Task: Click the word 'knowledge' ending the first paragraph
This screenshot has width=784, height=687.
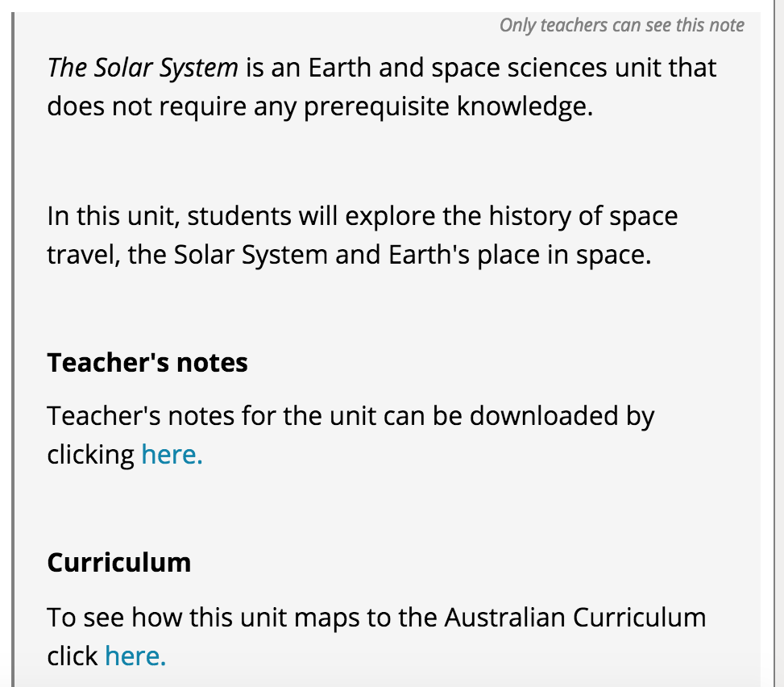Action: pyautogui.click(x=525, y=106)
